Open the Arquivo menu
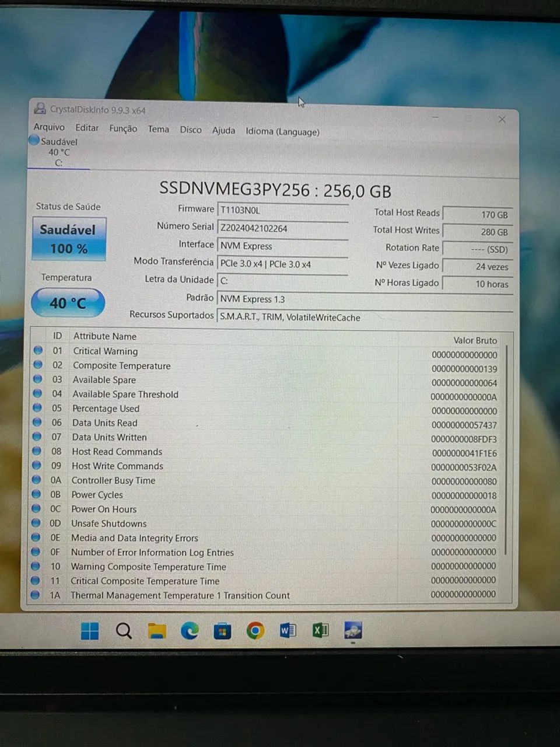This screenshot has height=747, width=560. 49,127
